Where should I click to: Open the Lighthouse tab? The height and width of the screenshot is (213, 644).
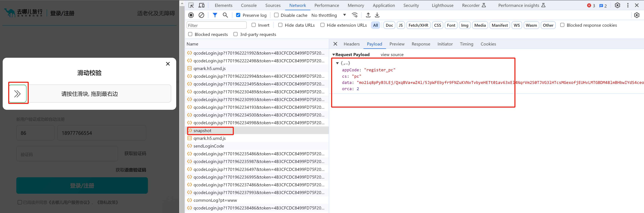[x=442, y=5]
